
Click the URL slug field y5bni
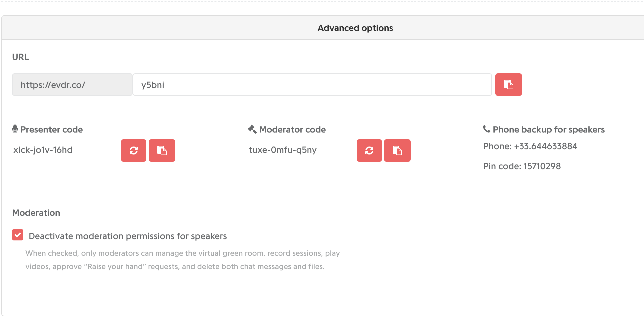pyautogui.click(x=312, y=85)
